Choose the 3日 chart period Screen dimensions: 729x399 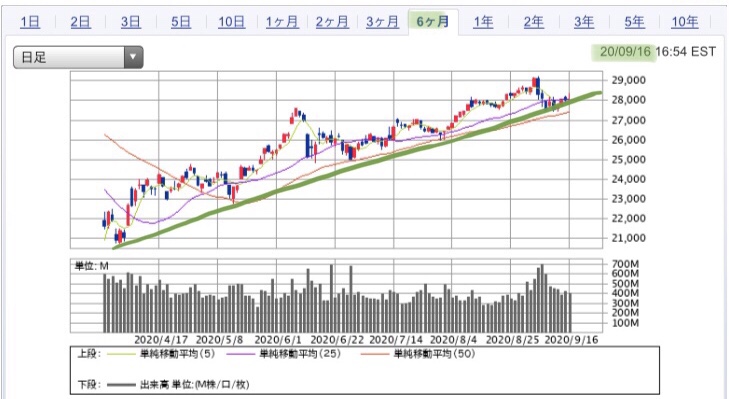click(131, 21)
